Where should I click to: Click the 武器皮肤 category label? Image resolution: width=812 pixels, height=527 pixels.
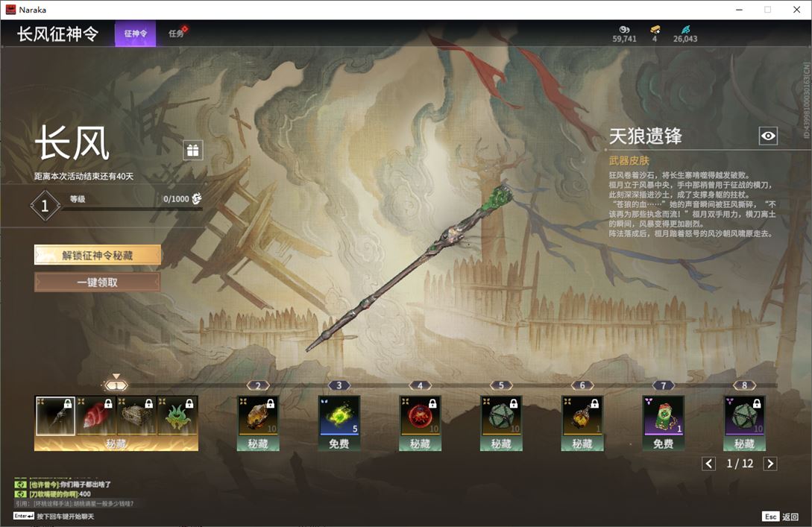[x=629, y=160]
